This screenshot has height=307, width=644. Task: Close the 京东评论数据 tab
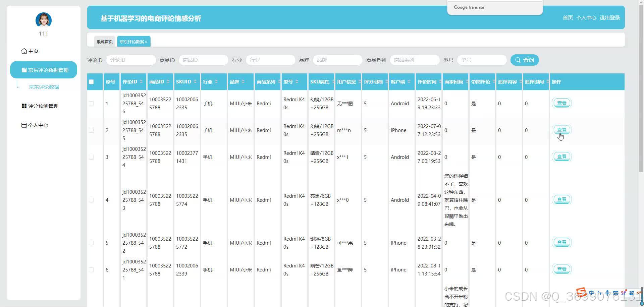tap(146, 42)
